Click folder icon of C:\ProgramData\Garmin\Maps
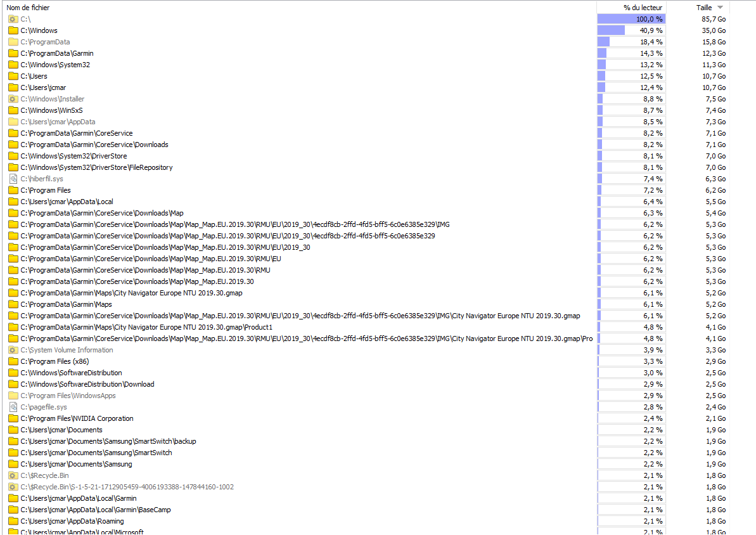Image resolution: width=756 pixels, height=535 pixels. click(x=13, y=304)
